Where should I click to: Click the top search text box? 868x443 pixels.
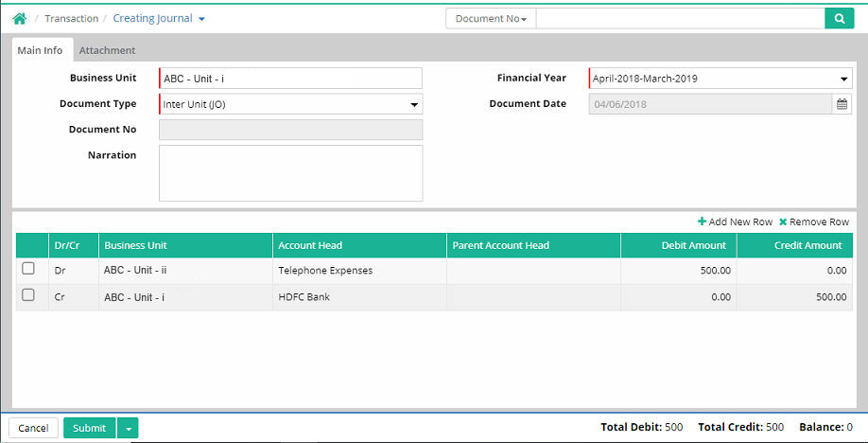680,18
